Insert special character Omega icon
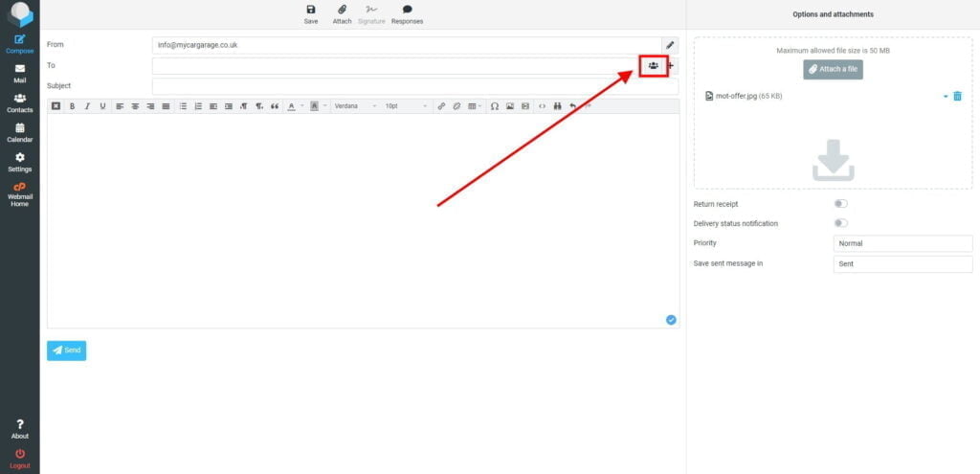The height and width of the screenshot is (474, 980). point(495,106)
